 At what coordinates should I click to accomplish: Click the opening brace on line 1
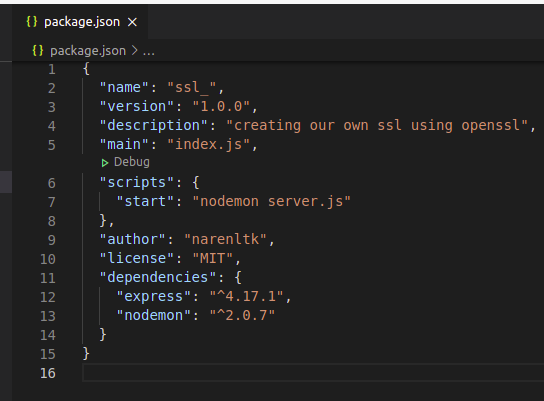(86, 69)
